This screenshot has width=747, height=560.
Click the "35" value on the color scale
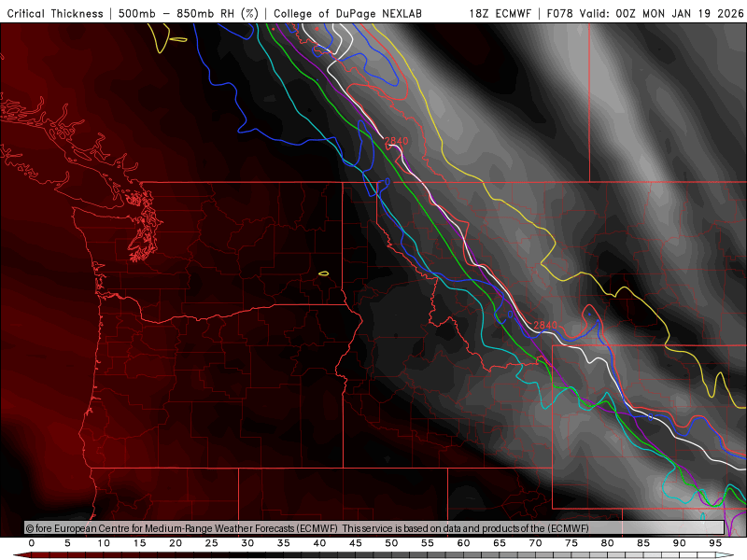point(284,543)
